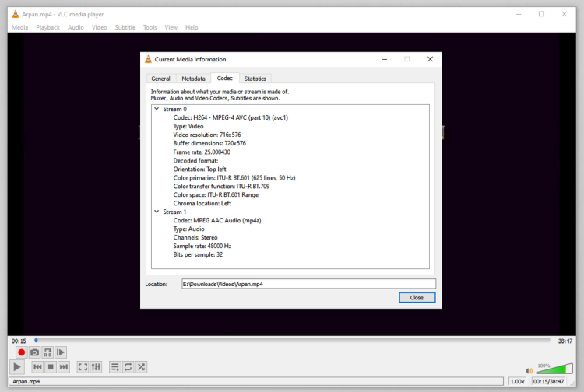
Task: Select the Codec tab
Action: (224, 78)
